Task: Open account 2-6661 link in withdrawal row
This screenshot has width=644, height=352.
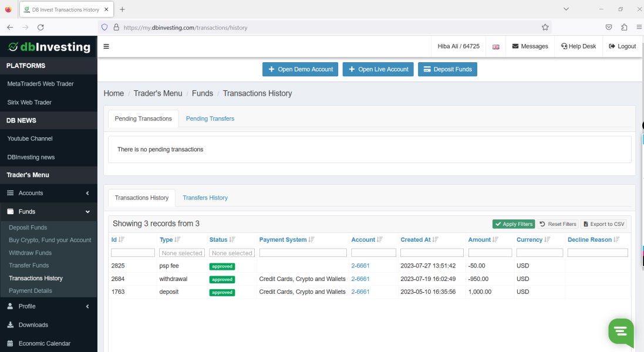Action: (360, 279)
